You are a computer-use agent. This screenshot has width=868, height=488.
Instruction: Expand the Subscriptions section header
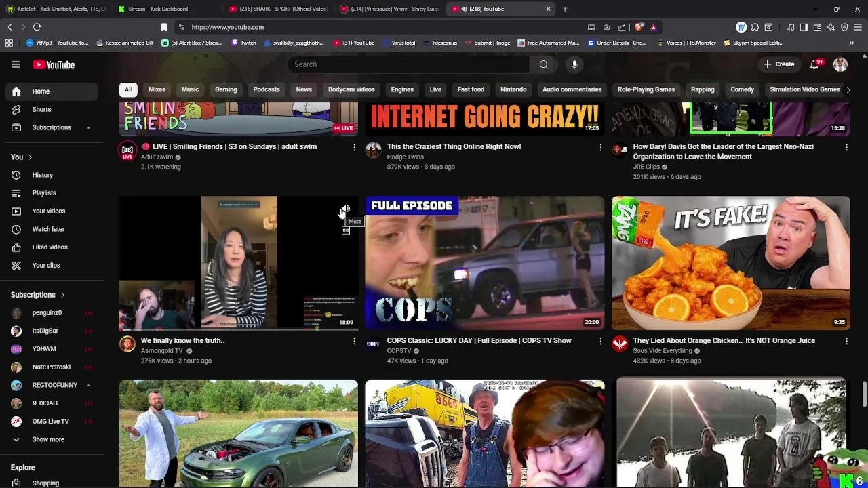(38, 295)
